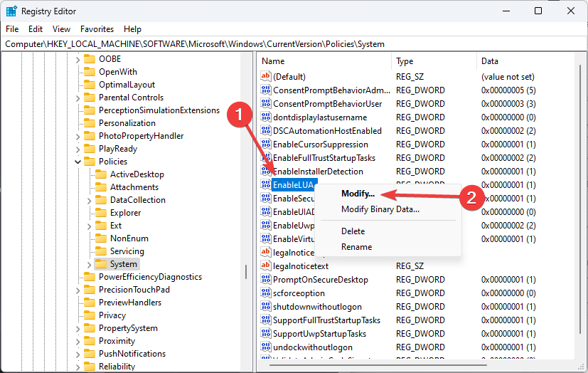This screenshot has height=373, width=588.
Task: Select the Proximity key
Action: click(x=117, y=341)
